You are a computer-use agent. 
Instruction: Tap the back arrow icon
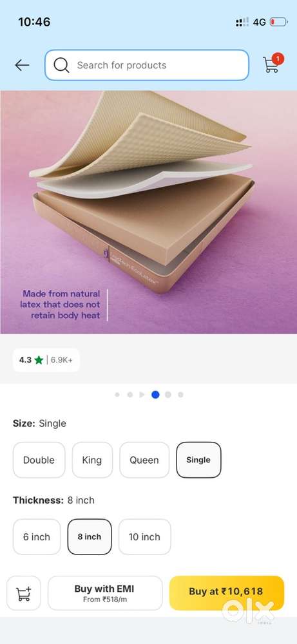pyautogui.click(x=22, y=65)
